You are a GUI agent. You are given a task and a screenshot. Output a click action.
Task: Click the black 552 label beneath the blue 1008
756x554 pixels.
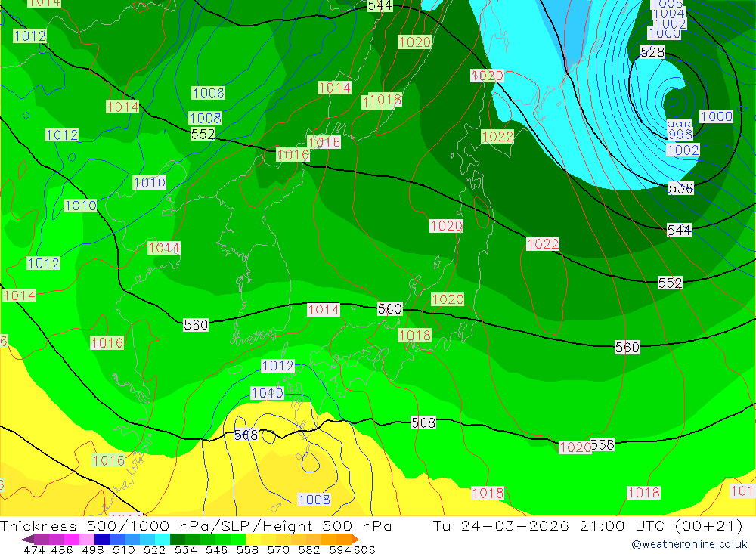(x=203, y=134)
